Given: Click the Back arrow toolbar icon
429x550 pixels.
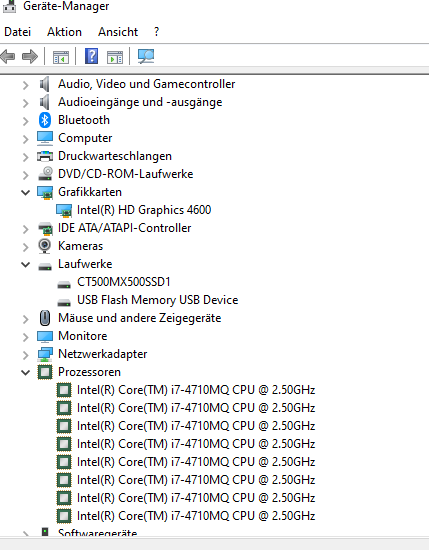Looking at the screenshot, I should click(8, 56).
